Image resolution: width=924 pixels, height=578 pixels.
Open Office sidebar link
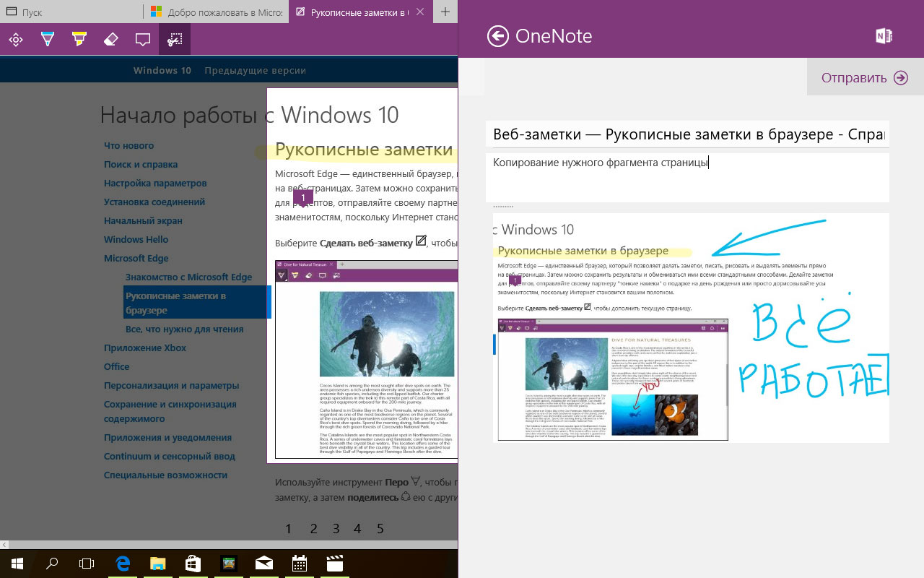pyautogui.click(x=117, y=366)
